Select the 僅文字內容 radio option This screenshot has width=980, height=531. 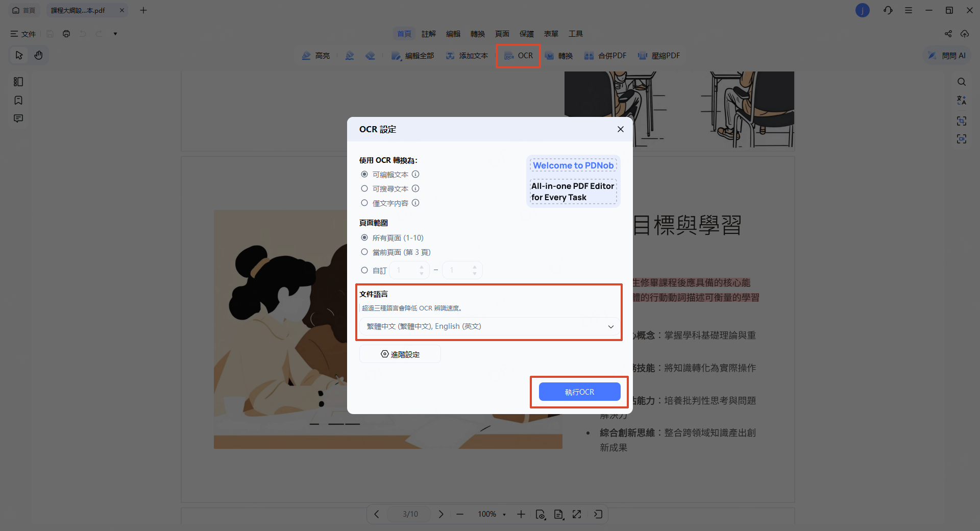tap(364, 203)
